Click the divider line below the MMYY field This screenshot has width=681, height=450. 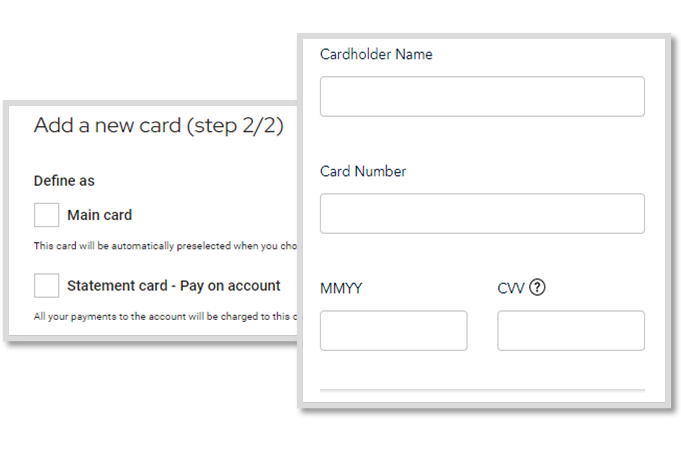(482, 390)
